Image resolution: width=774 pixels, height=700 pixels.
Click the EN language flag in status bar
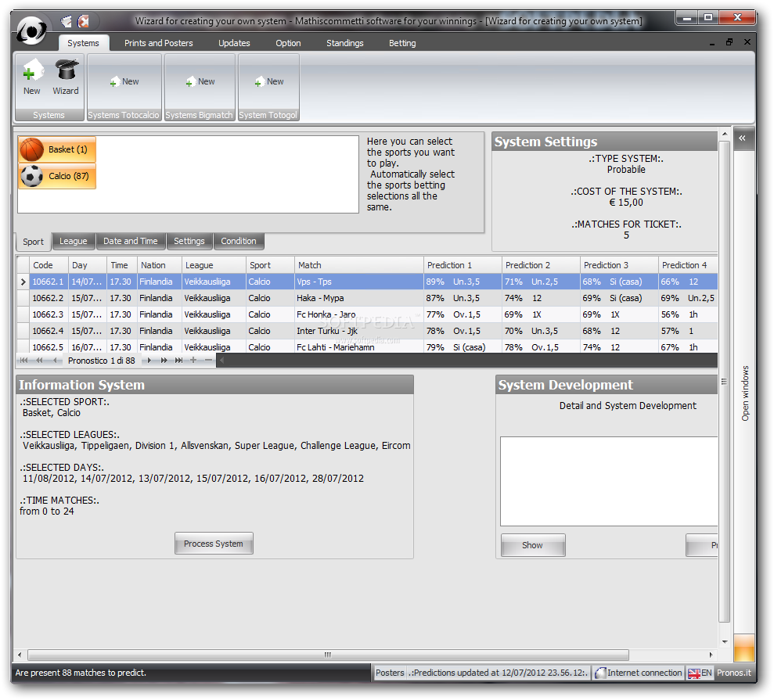tap(700, 673)
